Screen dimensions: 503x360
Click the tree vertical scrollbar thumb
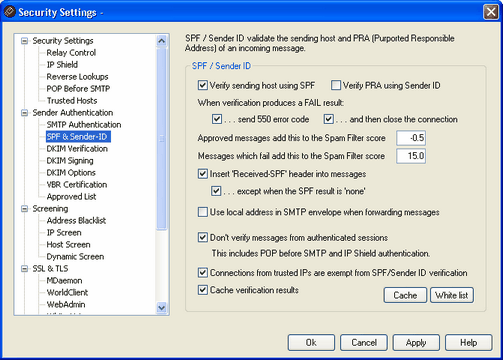[x=162, y=139]
